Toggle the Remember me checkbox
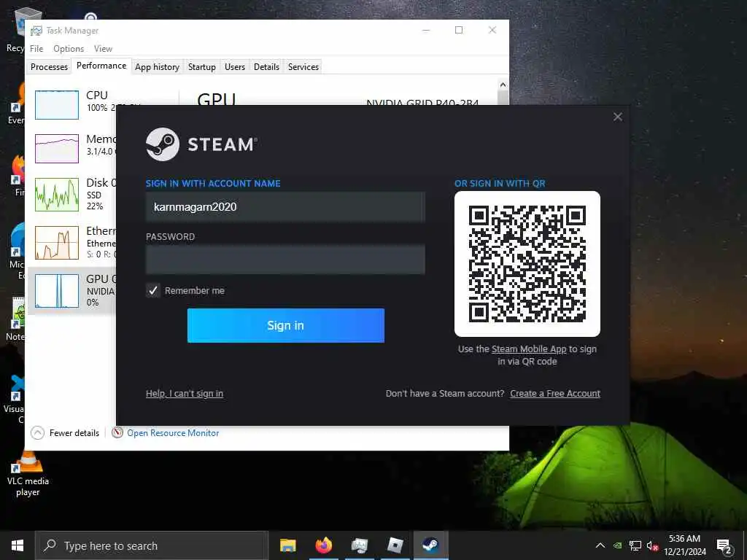Image resolution: width=747 pixels, height=560 pixels. click(x=153, y=290)
